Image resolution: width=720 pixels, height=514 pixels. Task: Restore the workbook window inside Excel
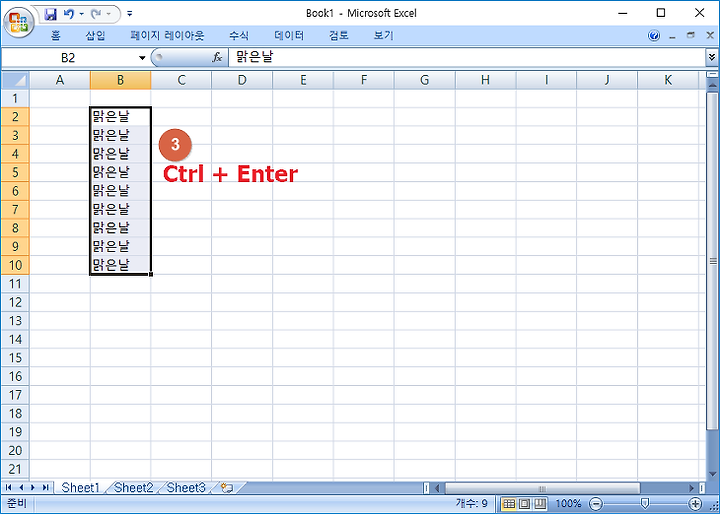point(691,35)
